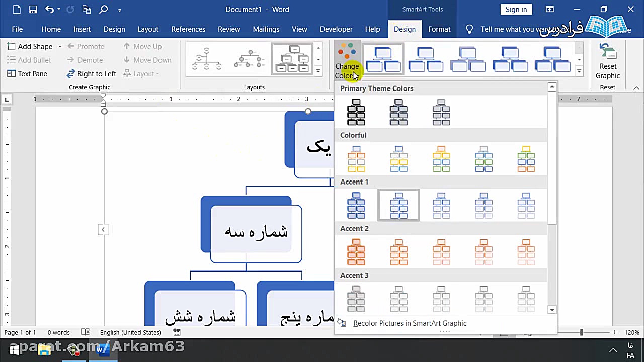Image resolution: width=644 pixels, height=362 pixels.
Task: Apply the fourth Accent 2 orange option
Action: (x=484, y=252)
